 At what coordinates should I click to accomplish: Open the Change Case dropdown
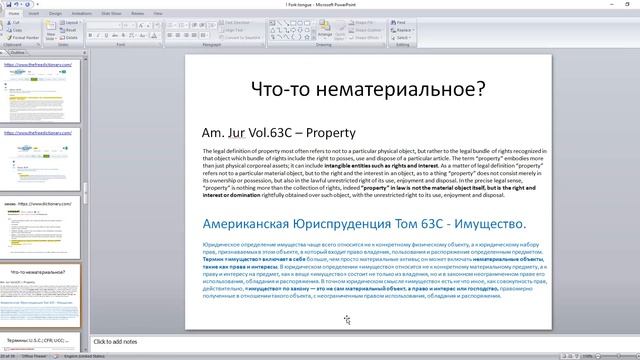pos(142,36)
